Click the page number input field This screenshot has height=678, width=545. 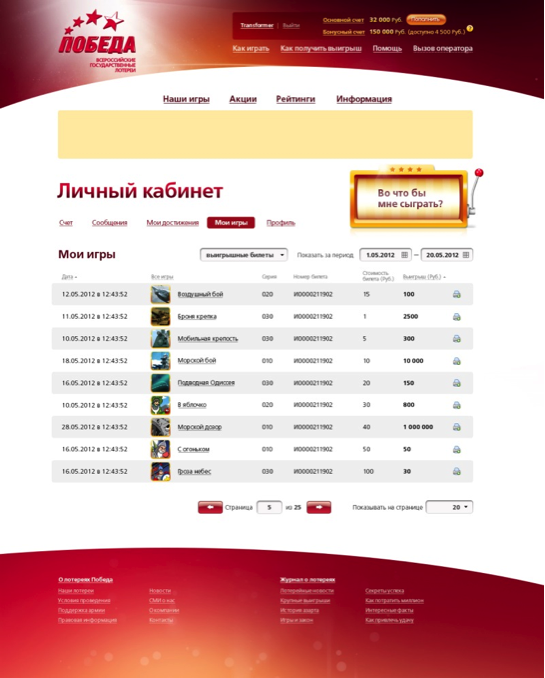click(269, 507)
